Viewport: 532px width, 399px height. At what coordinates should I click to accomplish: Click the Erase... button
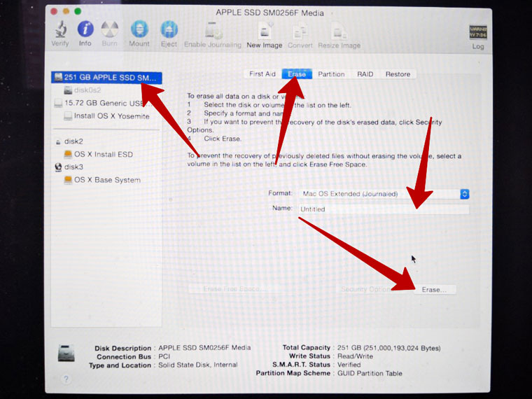(x=434, y=289)
